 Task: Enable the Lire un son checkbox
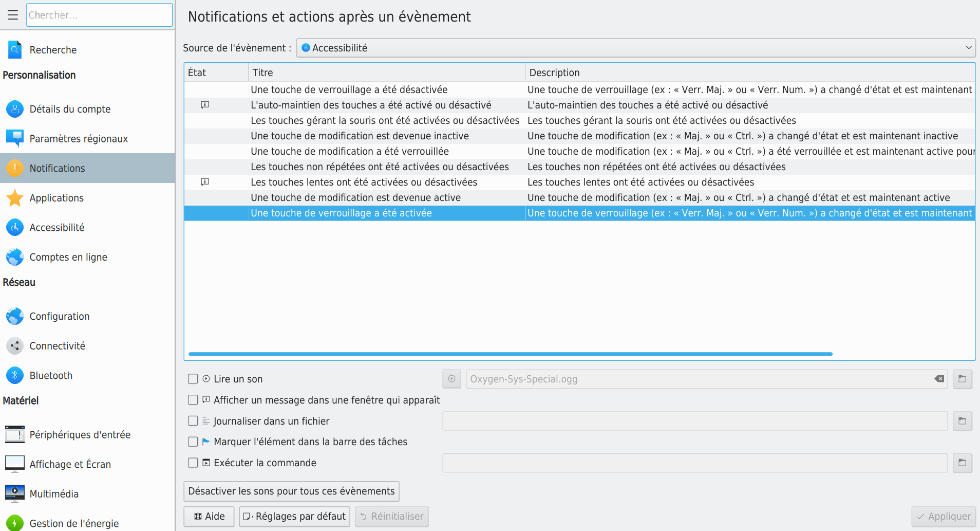tap(193, 379)
